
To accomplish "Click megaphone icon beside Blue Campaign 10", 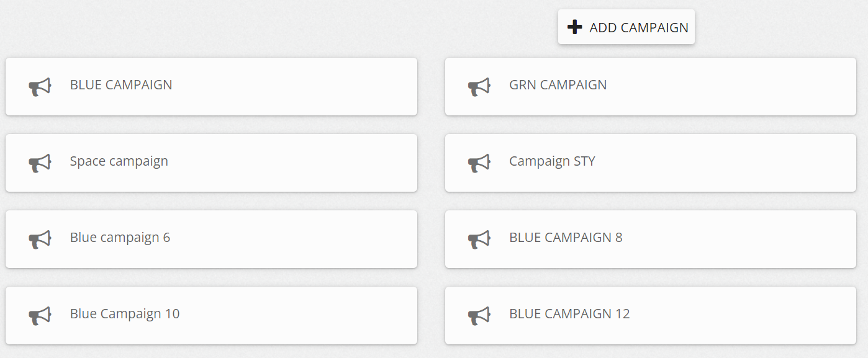I will click(40, 316).
